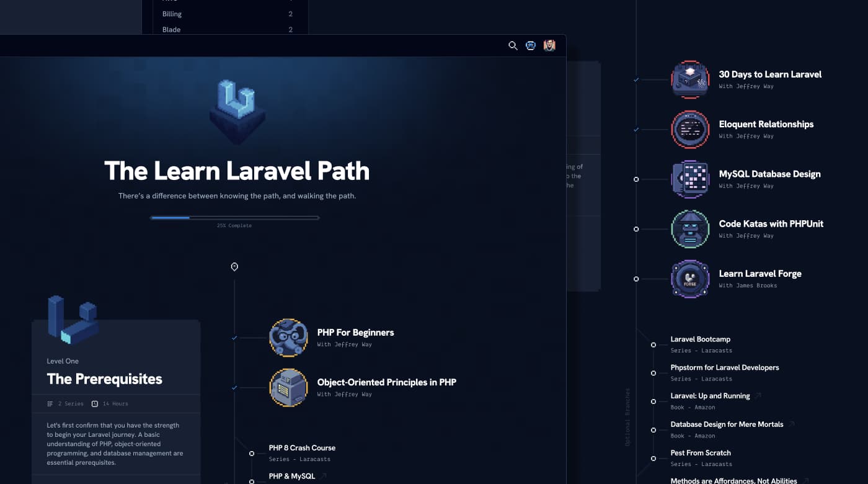Expand the Laravel Bootcamp optional branch node
Viewport: 868px width, 484px height.
coord(654,345)
